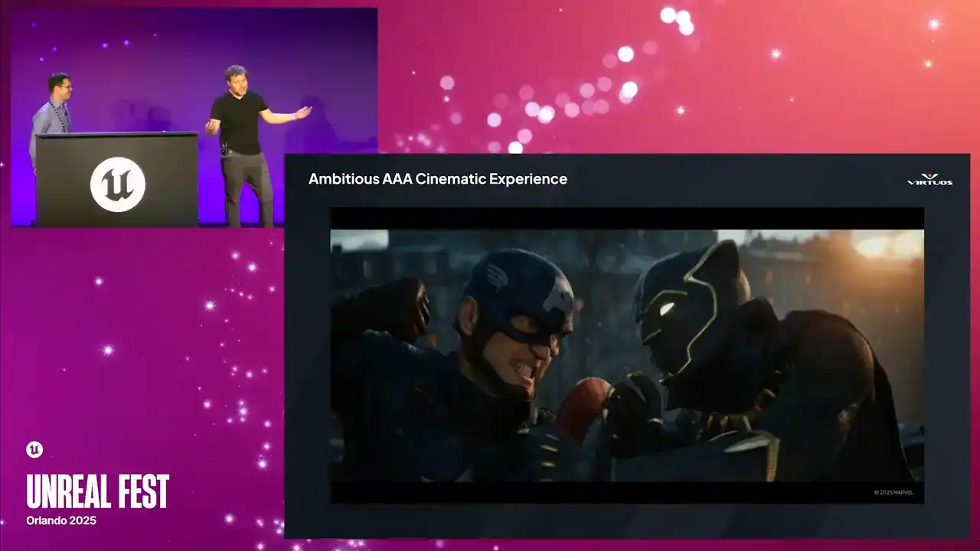Screen dimensions: 980x551
Task: Click the Ambitious AAA Cinematic Experience heading
Action: (437, 179)
